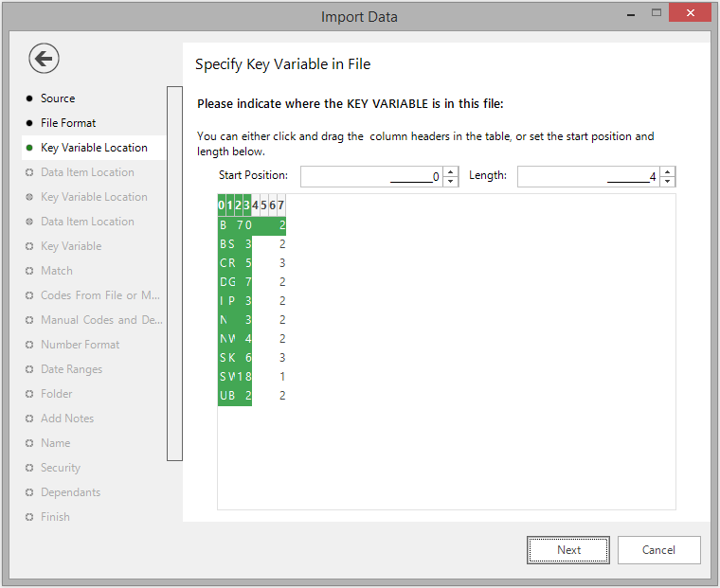
Task: Select Codes From File or M... step
Action: (x=100, y=295)
